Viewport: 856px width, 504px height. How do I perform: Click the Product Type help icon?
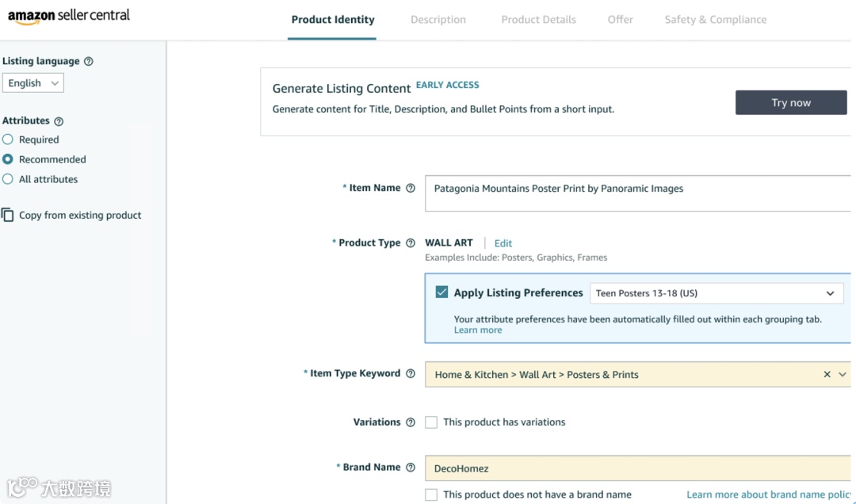[411, 243]
